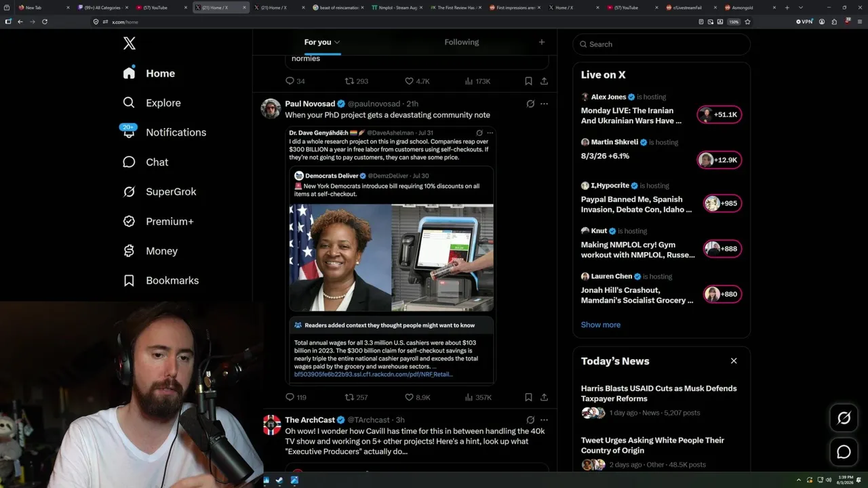Join Alex Jones live with +51.1K listeners
This screenshot has height=488, width=868.
(x=719, y=115)
